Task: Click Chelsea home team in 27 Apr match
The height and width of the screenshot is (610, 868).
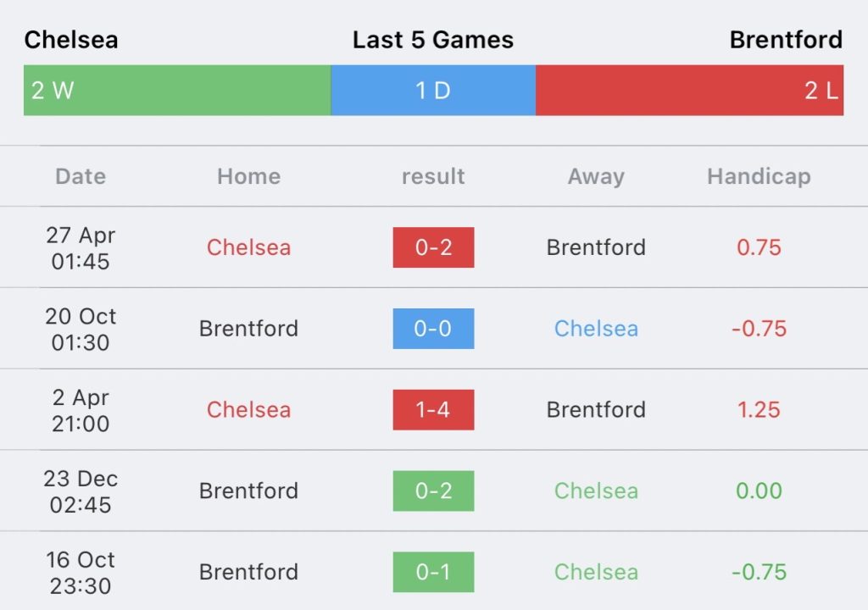Action: [x=248, y=247]
